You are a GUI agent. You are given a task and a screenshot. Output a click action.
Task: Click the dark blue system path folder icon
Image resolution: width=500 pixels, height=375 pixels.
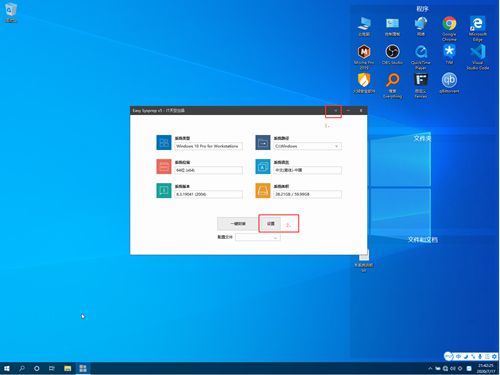coord(263,143)
